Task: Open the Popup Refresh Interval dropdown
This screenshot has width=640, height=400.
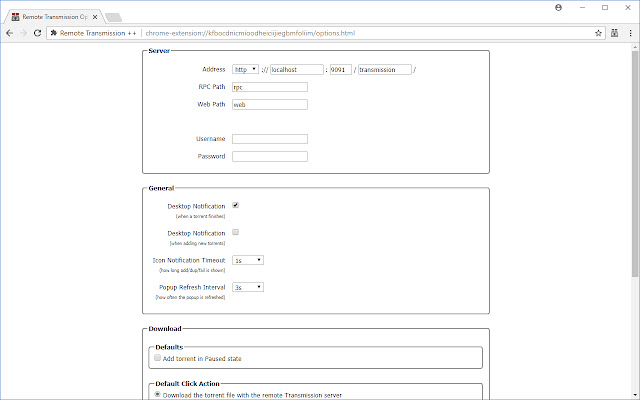Action: [248, 287]
